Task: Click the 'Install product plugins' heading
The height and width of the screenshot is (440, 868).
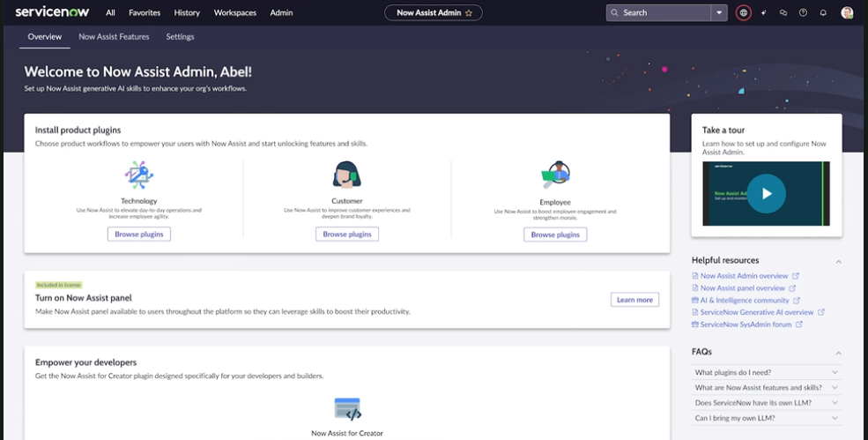Action: pyautogui.click(x=78, y=131)
